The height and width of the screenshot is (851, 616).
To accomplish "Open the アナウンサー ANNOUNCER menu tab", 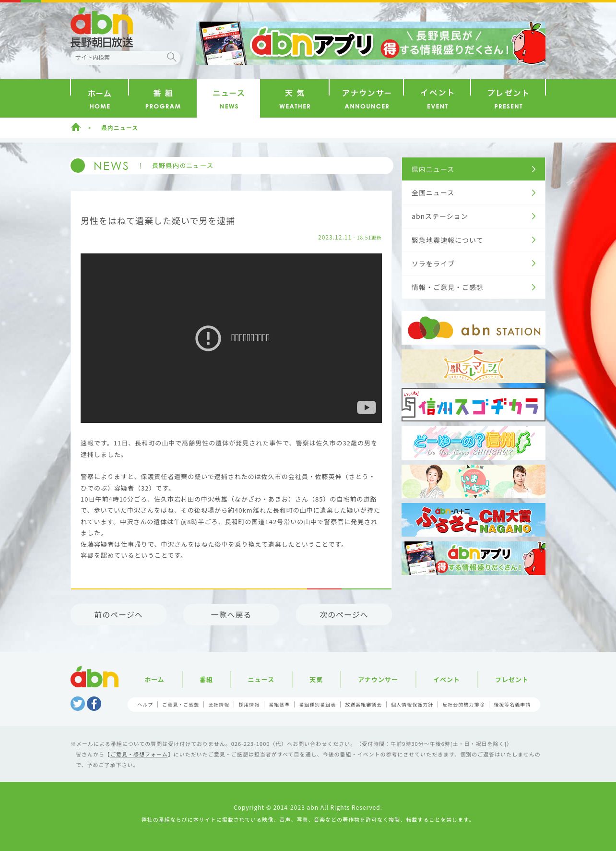I will 367,98.
